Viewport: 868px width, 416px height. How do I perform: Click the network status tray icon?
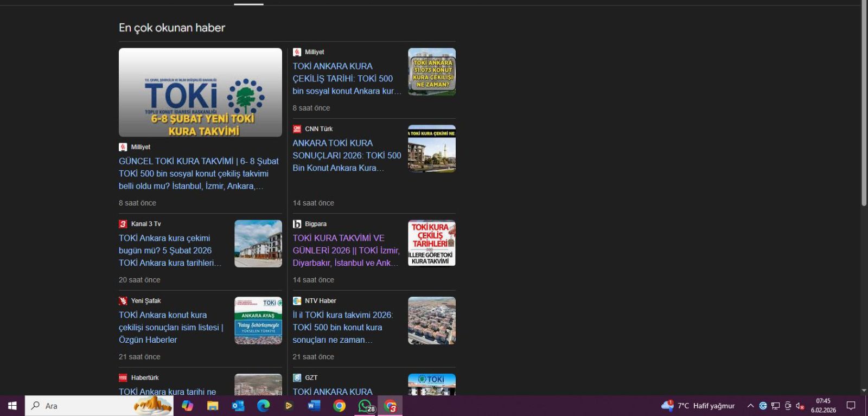(x=775, y=406)
